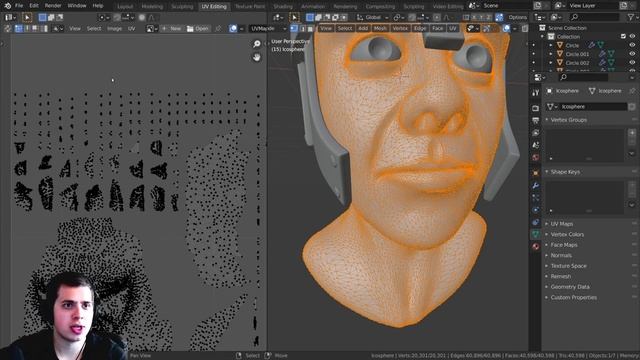The width and height of the screenshot is (640, 360).
Task: Open Options dropdown in 3D viewport
Action: pyautogui.click(x=518, y=18)
